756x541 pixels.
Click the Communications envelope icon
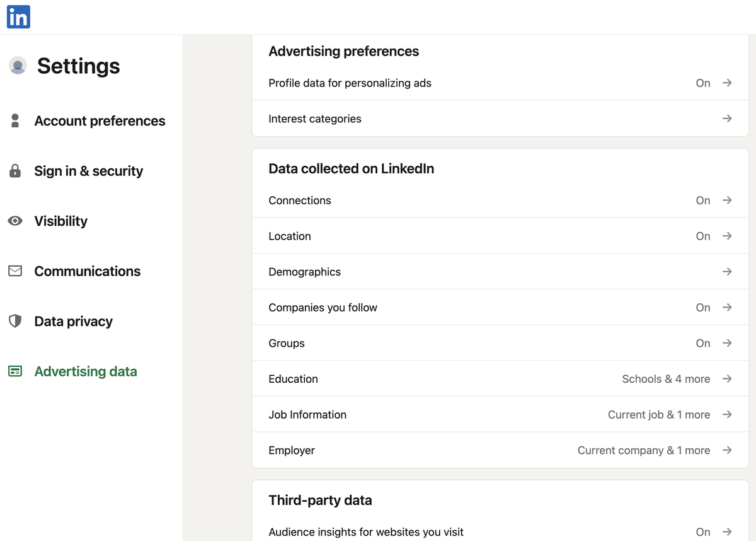[x=15, y=271]
